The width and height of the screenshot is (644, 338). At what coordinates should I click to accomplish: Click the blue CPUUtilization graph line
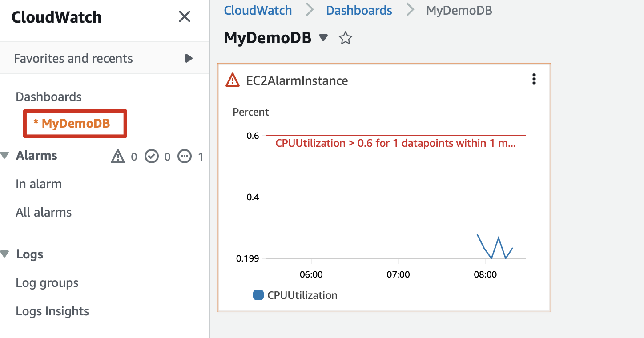pos(495,247)
